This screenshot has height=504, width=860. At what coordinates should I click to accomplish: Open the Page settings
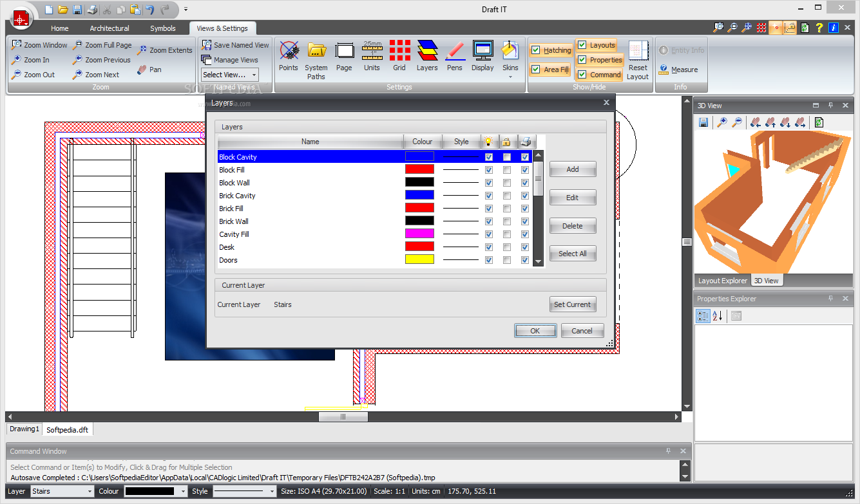point(345,55)
